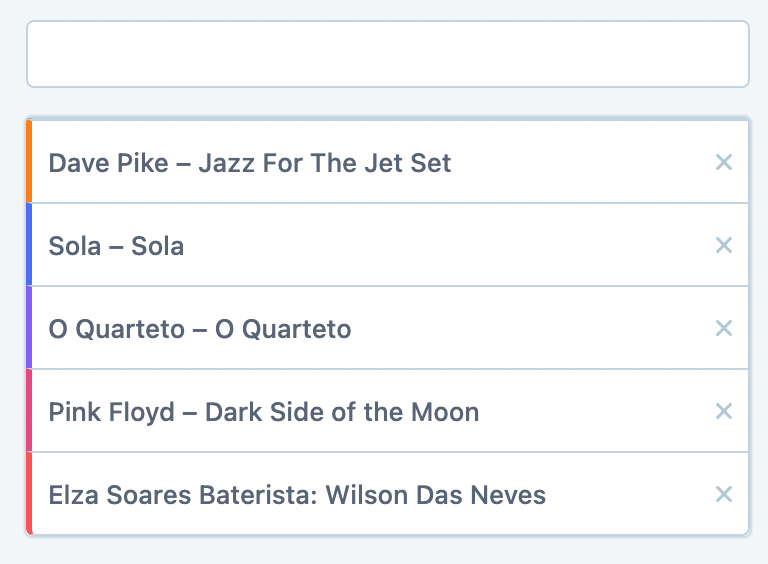The height and width of the screenshot is (564, 768).
Task: Remove Dave Pike – Jazz For The Jet Set
Action: tap(724, 162)
